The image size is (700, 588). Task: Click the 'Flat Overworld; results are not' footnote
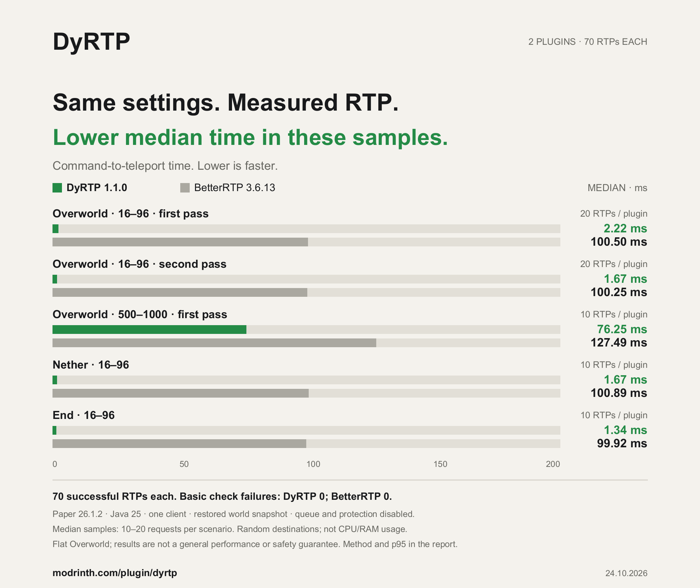pos(255,544)
